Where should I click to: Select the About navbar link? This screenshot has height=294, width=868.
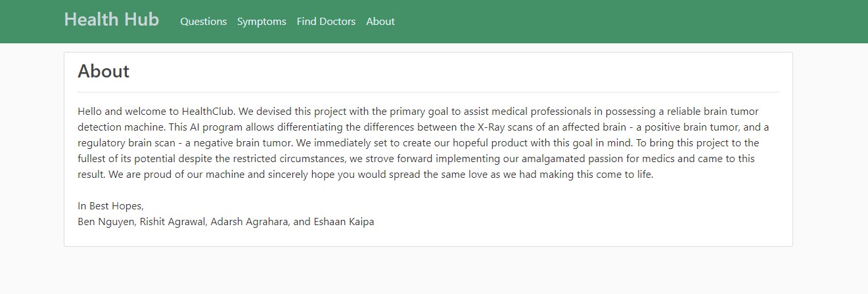[380, 22]
